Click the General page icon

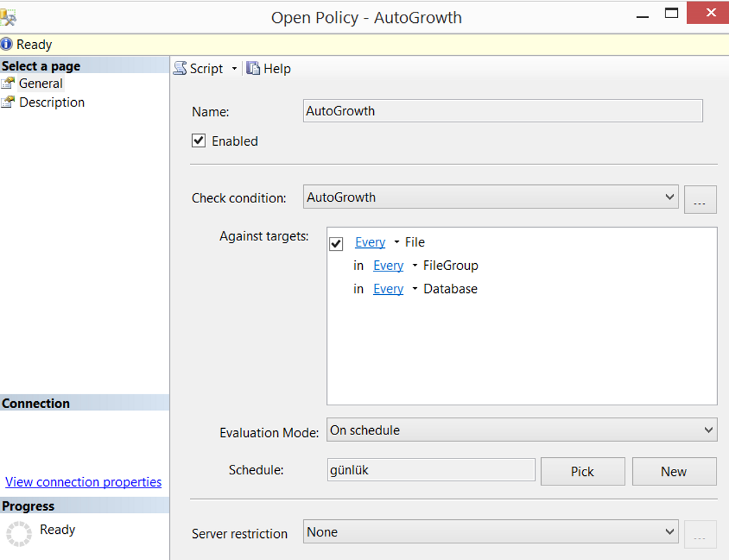(x=8, y=83)
